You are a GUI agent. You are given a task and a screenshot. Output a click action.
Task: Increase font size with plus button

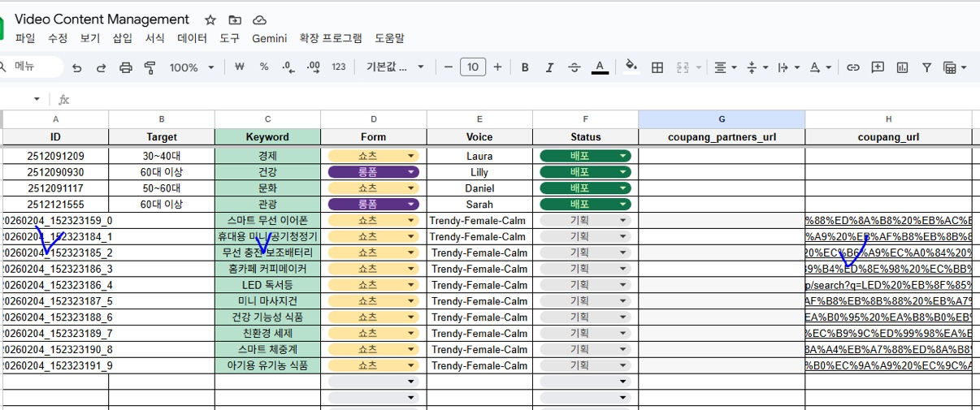[497, 67]
